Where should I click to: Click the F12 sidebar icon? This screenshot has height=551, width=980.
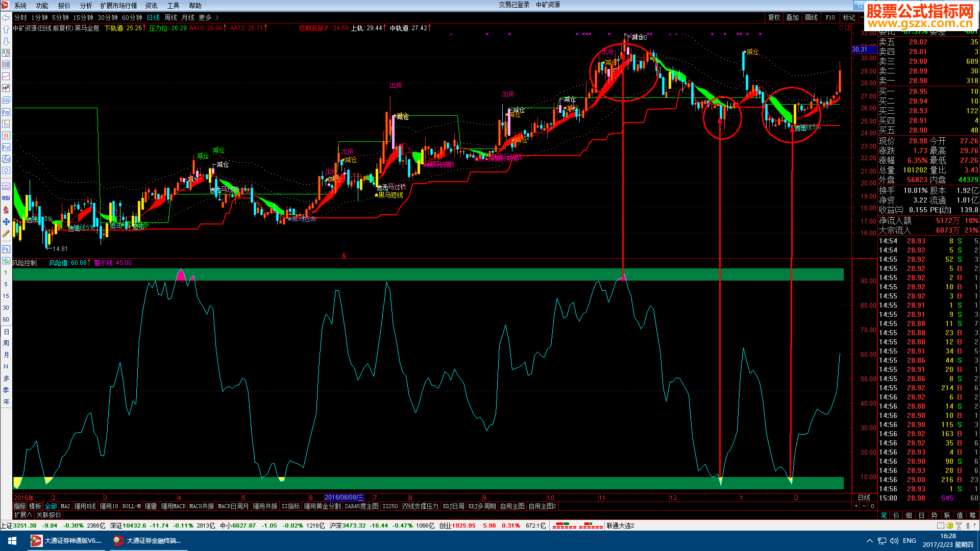pos(6,147)
